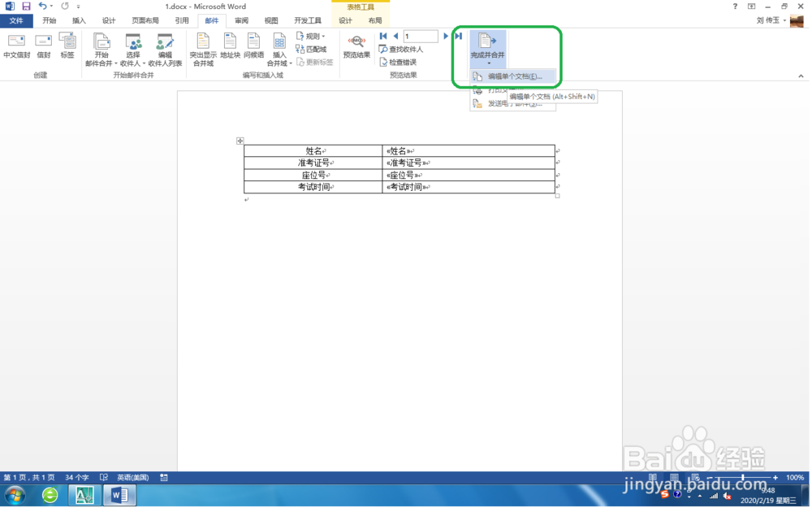Open 查找收件人 to find a recipient
The image size is (812, 512).
coord(398,49)
